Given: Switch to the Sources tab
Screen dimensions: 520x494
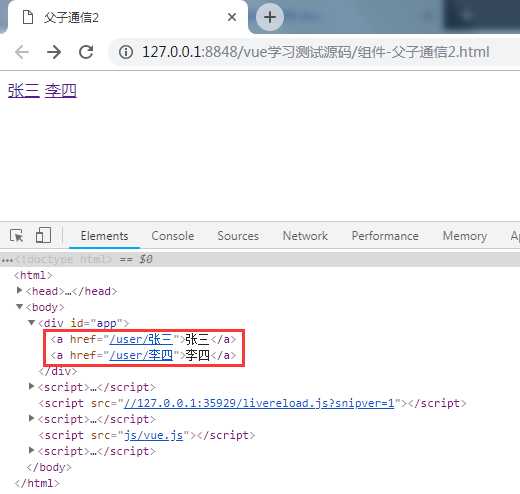Looking at the screenshot, I should [x=238, y=236].
